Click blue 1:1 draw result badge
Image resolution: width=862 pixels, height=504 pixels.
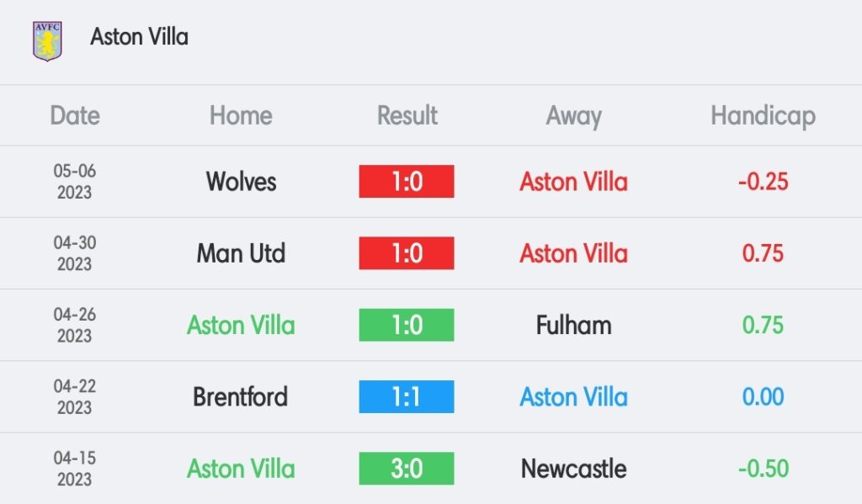407,397
